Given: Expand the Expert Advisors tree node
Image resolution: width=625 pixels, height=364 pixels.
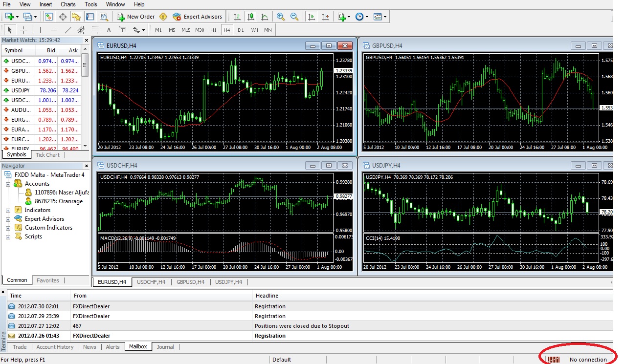Looking at the screenshot, I should (8, 219).
